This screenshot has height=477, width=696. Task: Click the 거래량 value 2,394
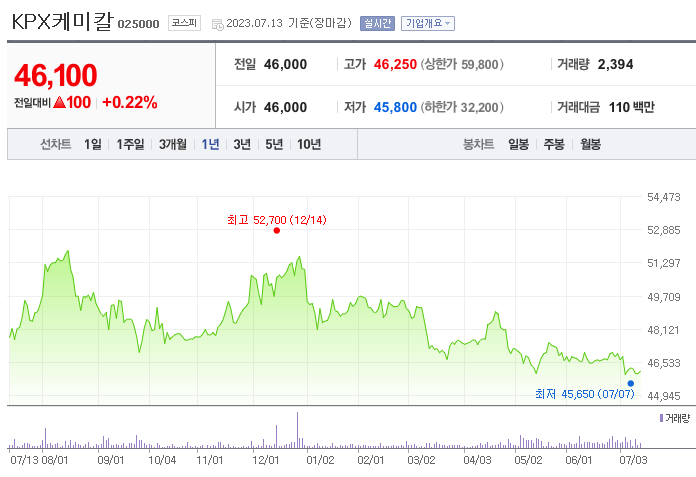pos(615,64)
